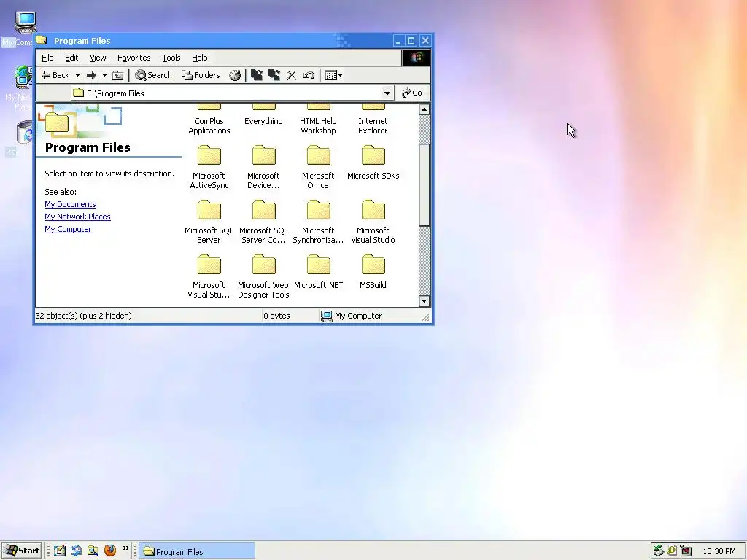
Task: Select the HTML Help Workshop folder
Action: click(x=318, y=120)
